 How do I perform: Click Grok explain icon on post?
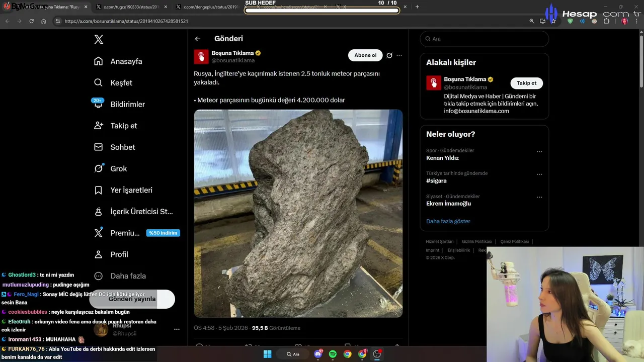click(x=389, y=55)
